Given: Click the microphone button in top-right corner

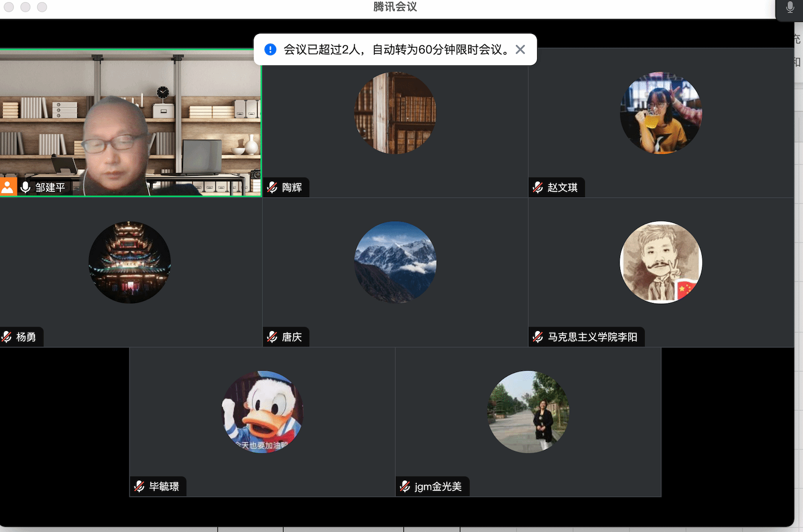Looking at the screenshot, I should pyautogui.click(x=790, y=8).
